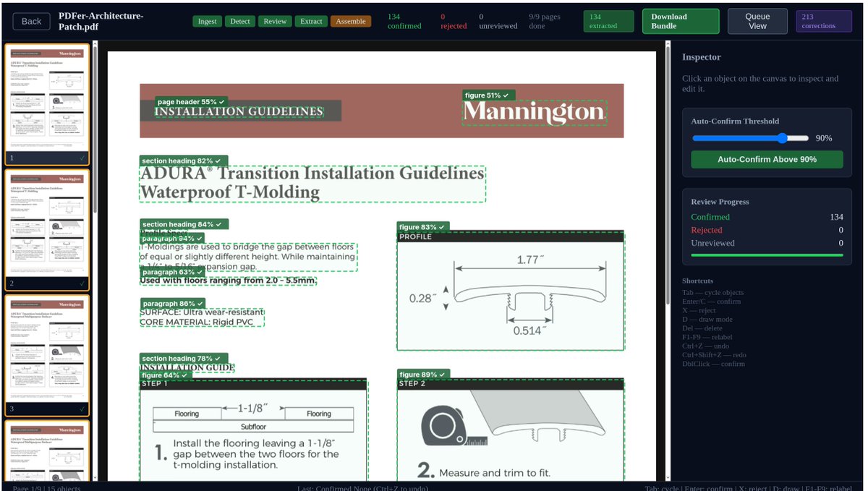Click the checkmark on the STEP 2 figure label
The image size is (868, 491).
pyautogui.click(x=443, y=375)
